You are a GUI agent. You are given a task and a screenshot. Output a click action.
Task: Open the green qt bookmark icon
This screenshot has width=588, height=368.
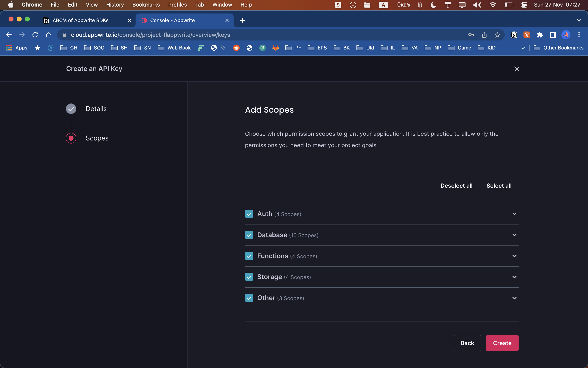(262, 48)
